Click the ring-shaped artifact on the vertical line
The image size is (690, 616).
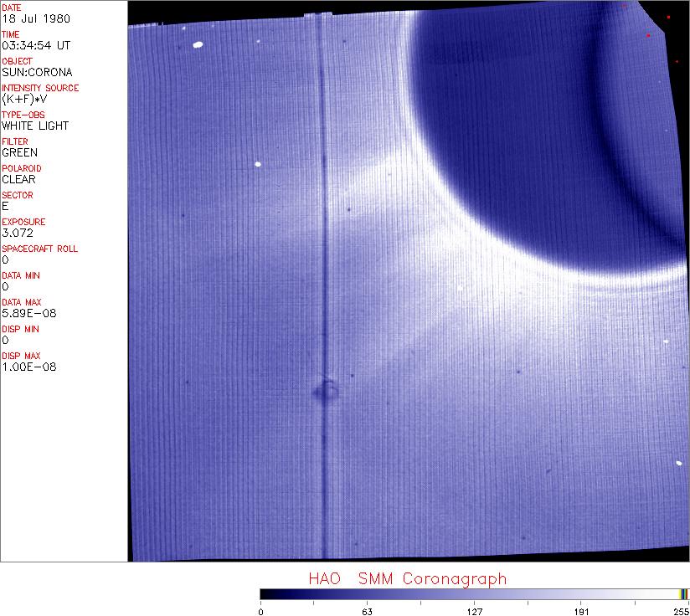(326, 389)
